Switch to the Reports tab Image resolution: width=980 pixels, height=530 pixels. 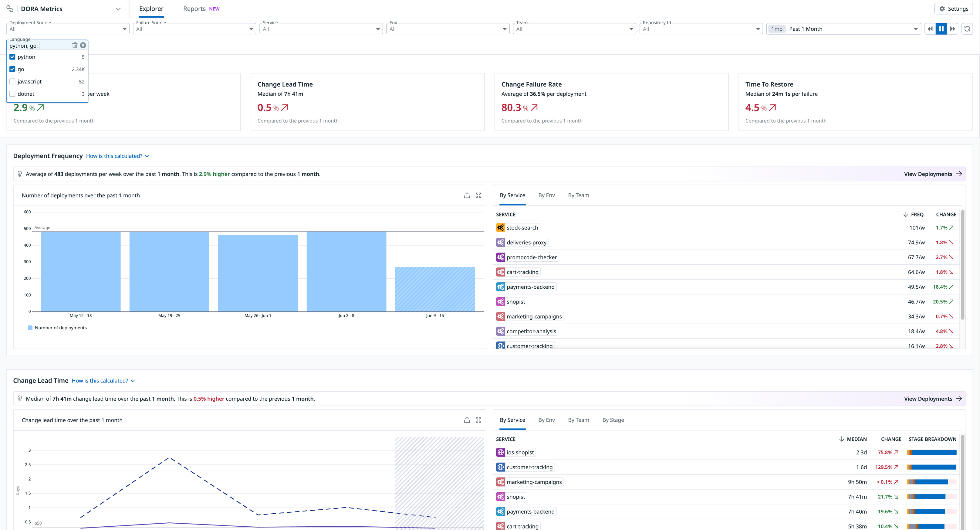coord(194,9)
